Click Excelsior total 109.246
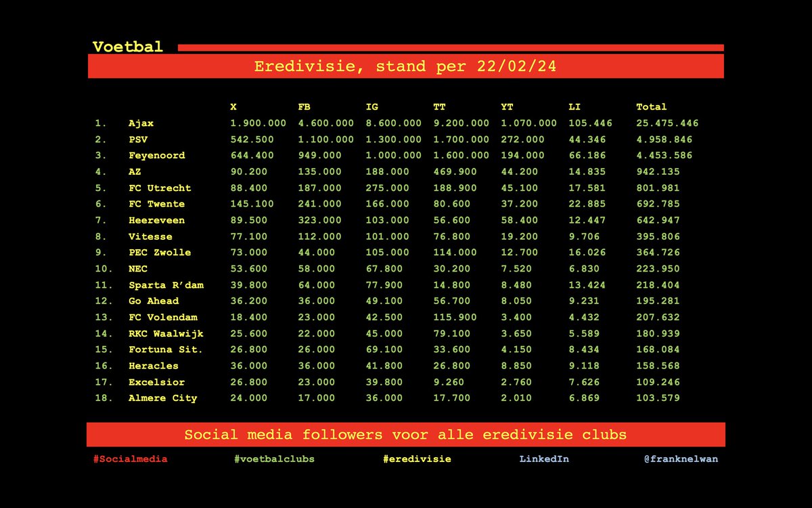The width and height of the screenshot is (812, 508). coord(658,382)
